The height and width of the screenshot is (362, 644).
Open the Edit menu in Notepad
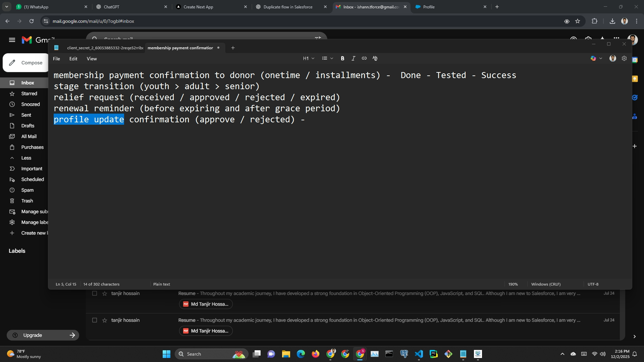tap(73, 59)
